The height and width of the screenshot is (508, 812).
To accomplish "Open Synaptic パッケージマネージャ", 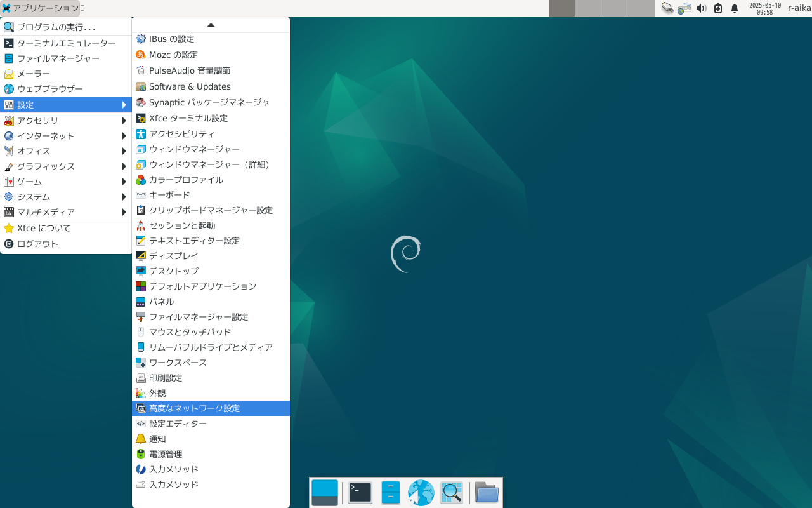I will [x=211, y=103].
